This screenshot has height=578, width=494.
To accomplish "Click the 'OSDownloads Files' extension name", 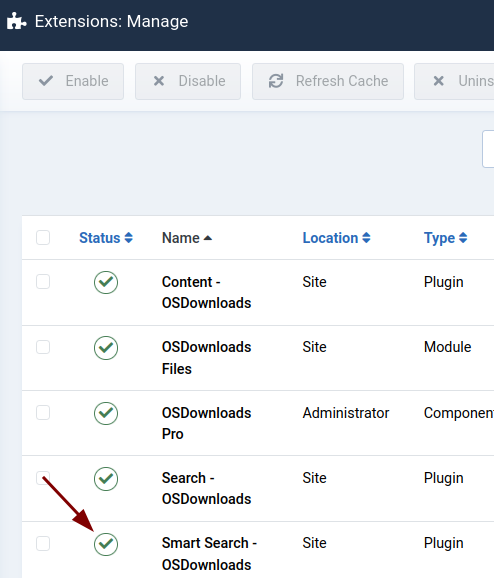I will pos(206,358).
